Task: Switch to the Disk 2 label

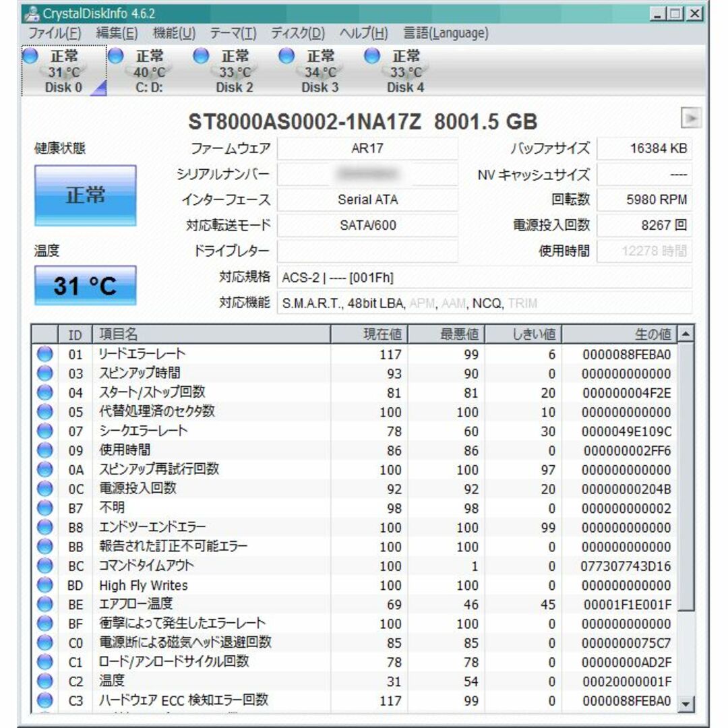Action: point(235,87)
